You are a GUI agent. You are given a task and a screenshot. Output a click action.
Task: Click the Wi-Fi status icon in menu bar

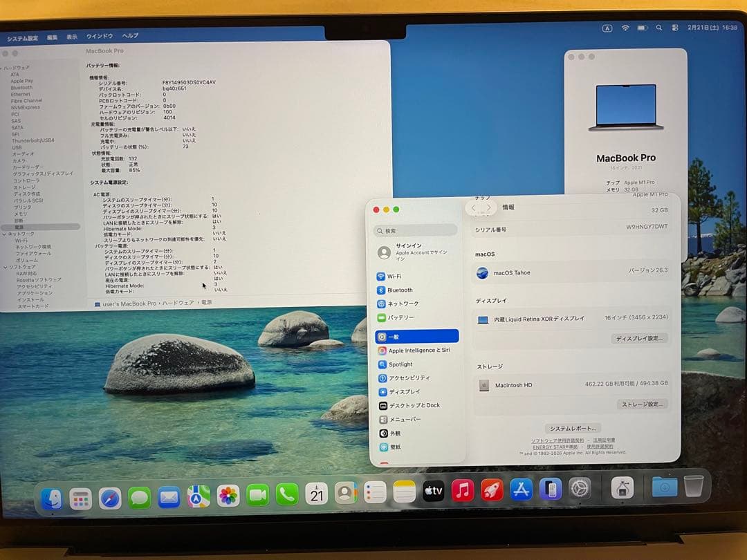coord(625,28)
